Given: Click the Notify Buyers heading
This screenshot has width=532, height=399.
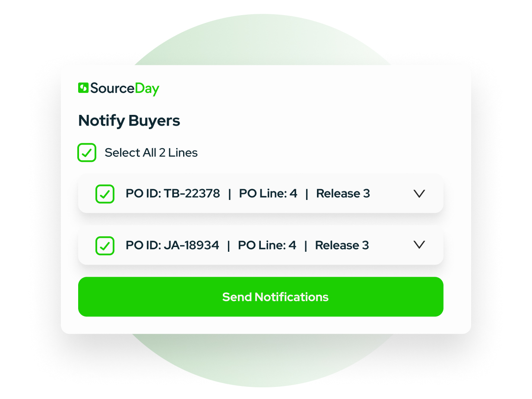Looking at the screenshot, I should (x=129, y=121).
